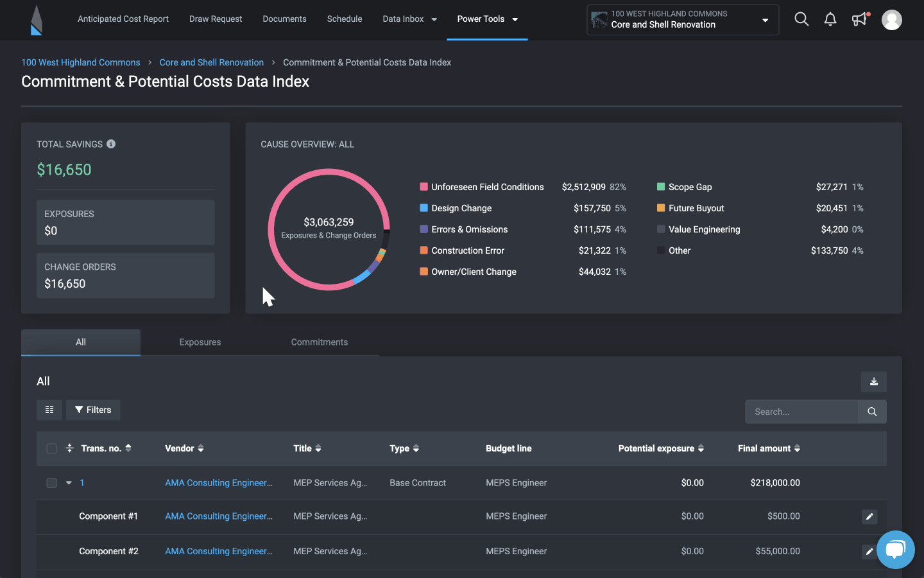Check the box for transaction 1 row

(51, 483)
